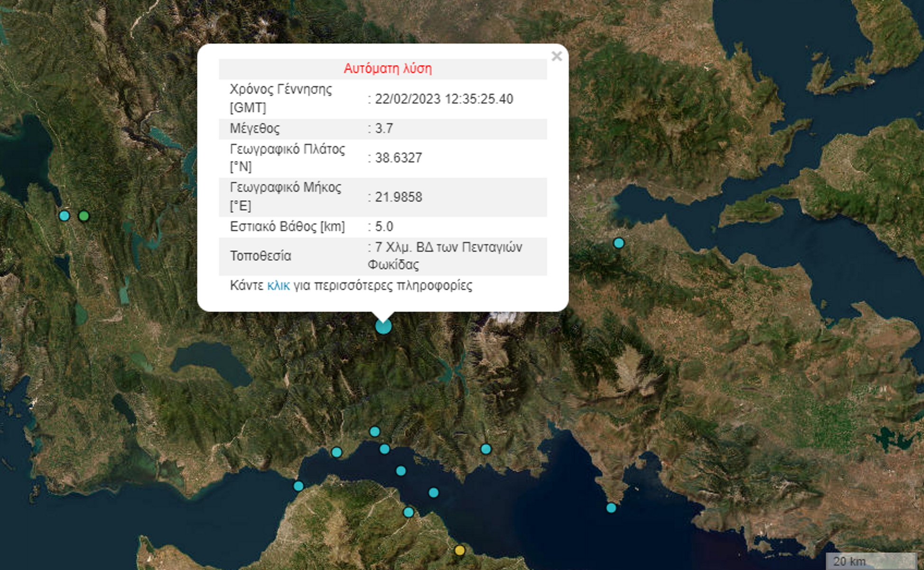Select the westernmost cyan marker of the gulf cluster
The image size is (924, 570).
[x=299, y=486]
